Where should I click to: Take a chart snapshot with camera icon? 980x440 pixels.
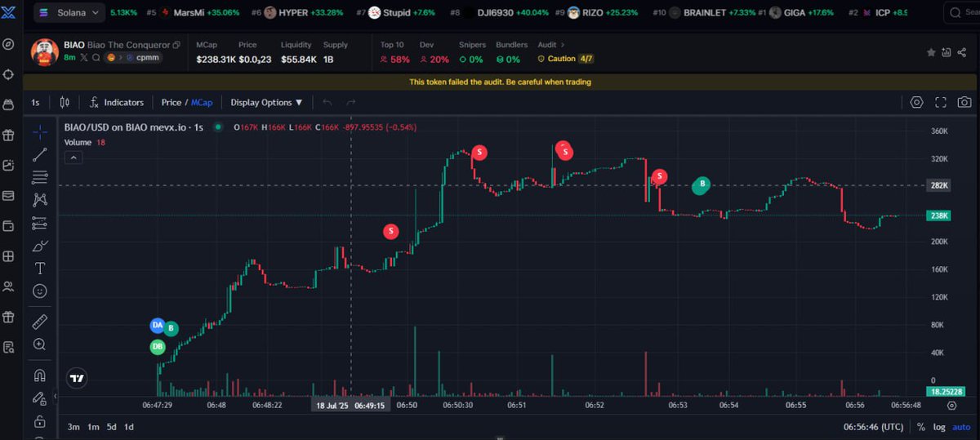964,102
